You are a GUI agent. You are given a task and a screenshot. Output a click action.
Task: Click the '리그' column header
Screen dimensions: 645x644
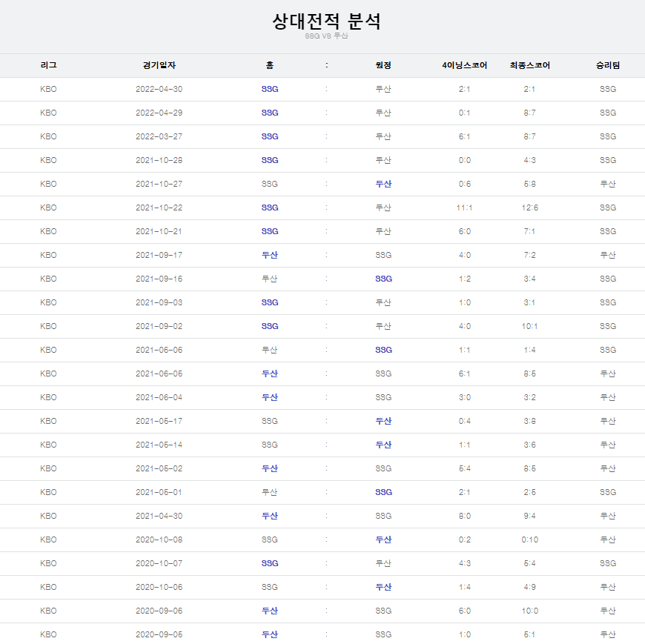(48, 65)
